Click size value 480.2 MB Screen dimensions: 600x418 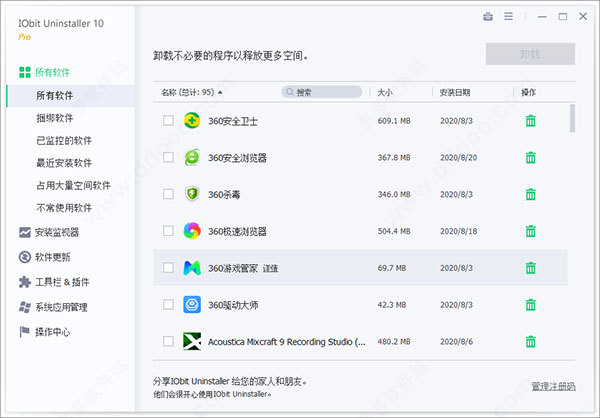[x=394, y=341]
